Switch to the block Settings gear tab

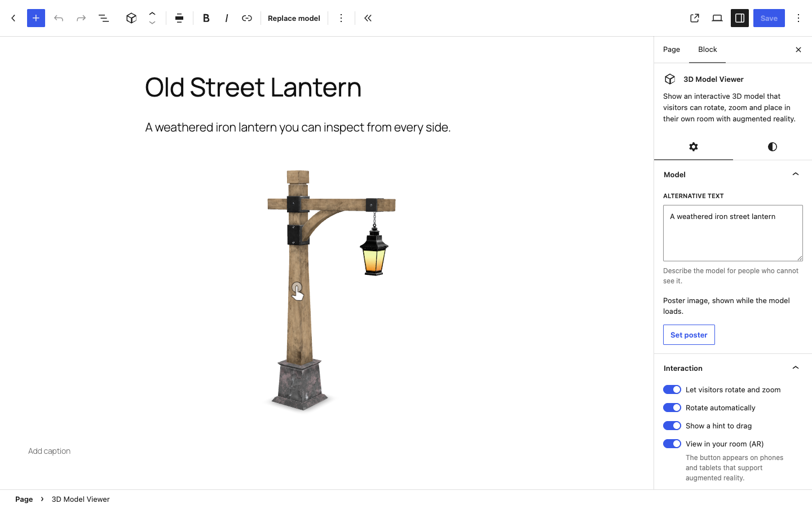click(694, 147)
